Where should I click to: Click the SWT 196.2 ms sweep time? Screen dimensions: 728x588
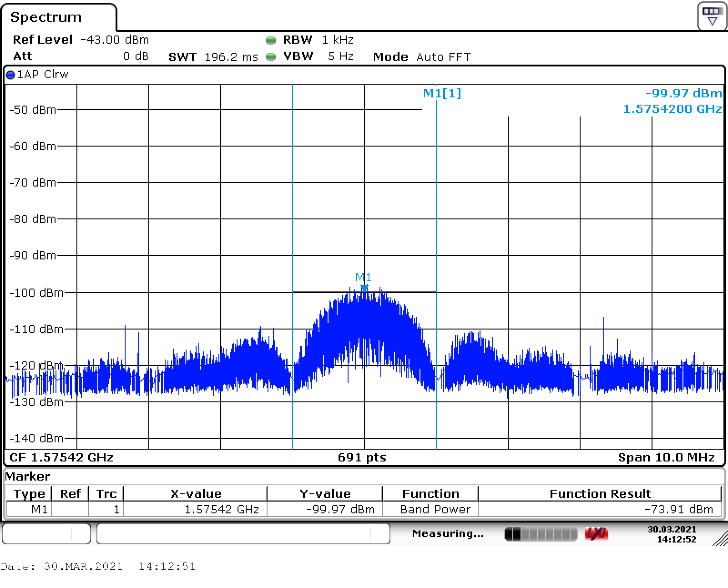click(x=213, y=57)
